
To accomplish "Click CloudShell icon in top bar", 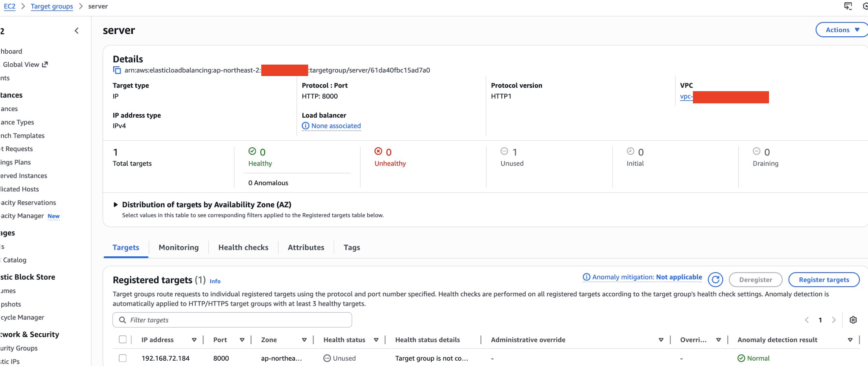I will tap(848, 6).
